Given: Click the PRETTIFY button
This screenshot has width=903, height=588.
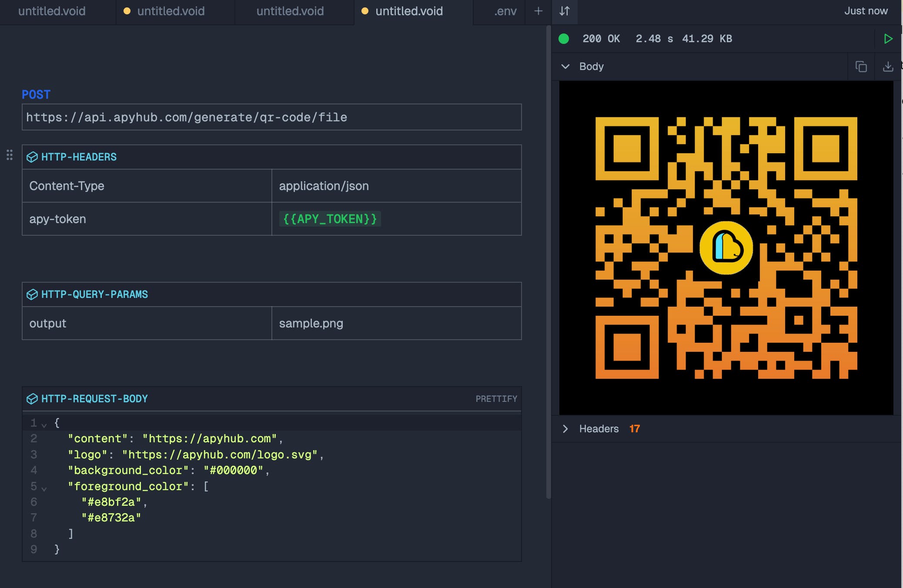Looking at the screenshot, I should pyautogui.click(x=496, y=399).
